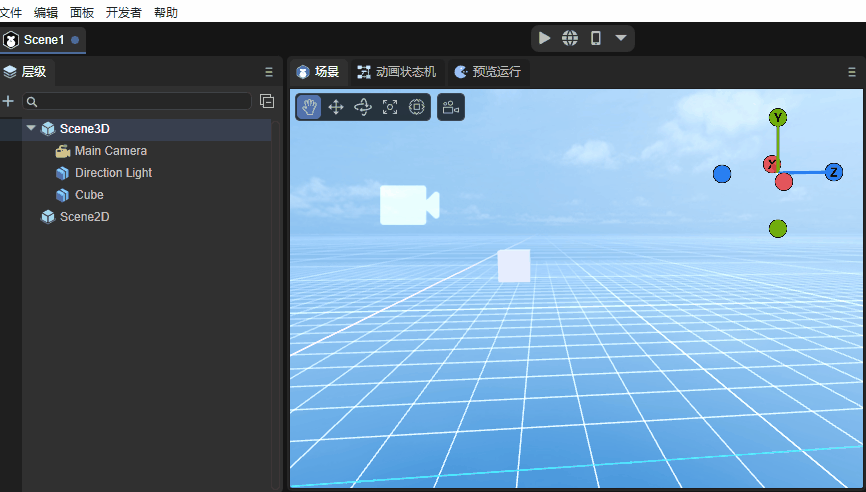The height and width of the screenshot is (492, 866).
Task: Add a new node with plus icon
Action: (x=9, y=101)
